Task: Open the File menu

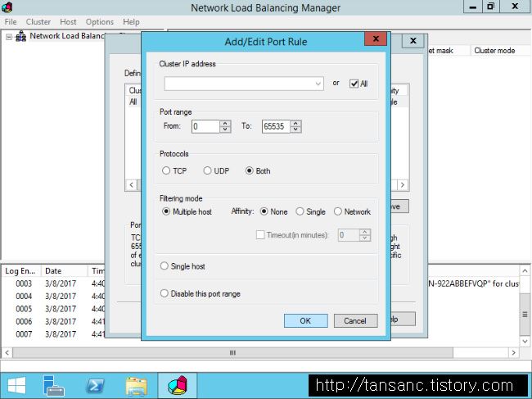Action: (x=11, y=22)
